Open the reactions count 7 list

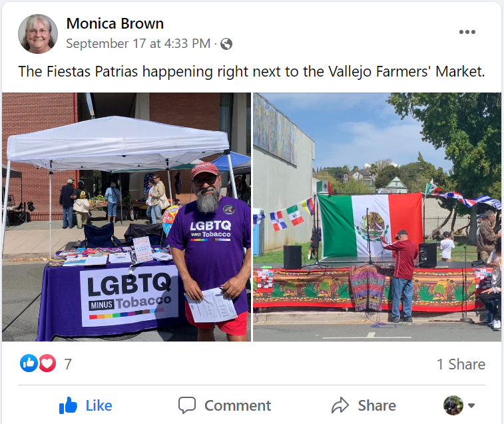(68, 364)
